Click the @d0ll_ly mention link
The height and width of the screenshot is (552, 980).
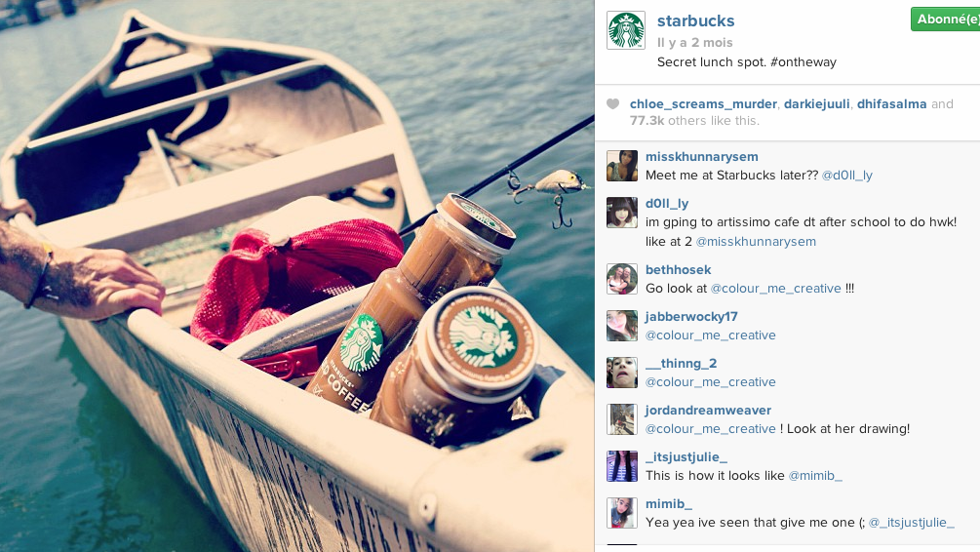pyautogui.click(x=846, y=176)
